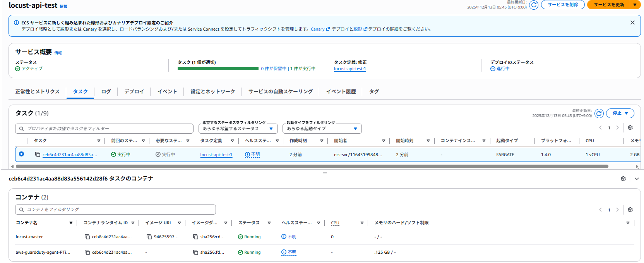Open the launch type filter dropdown

pos(322,129)
